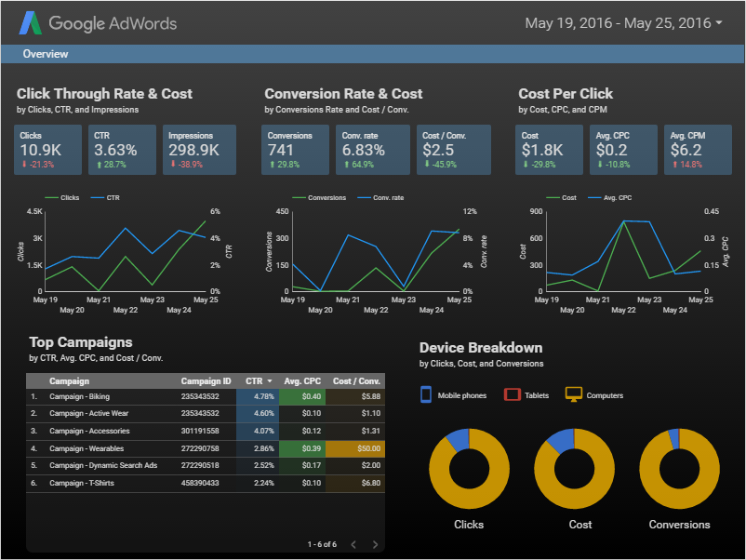Go to the previous table page arrow

(x=353, y=544)
